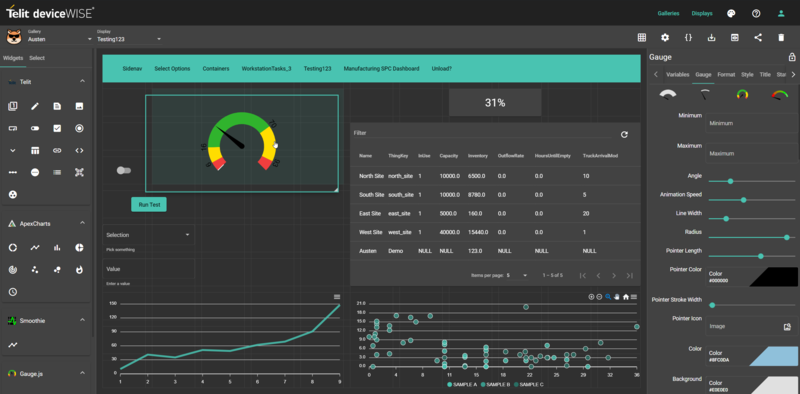
Task: Toggle SAMPLE B series in legend
Action: (x=495, y=384)
